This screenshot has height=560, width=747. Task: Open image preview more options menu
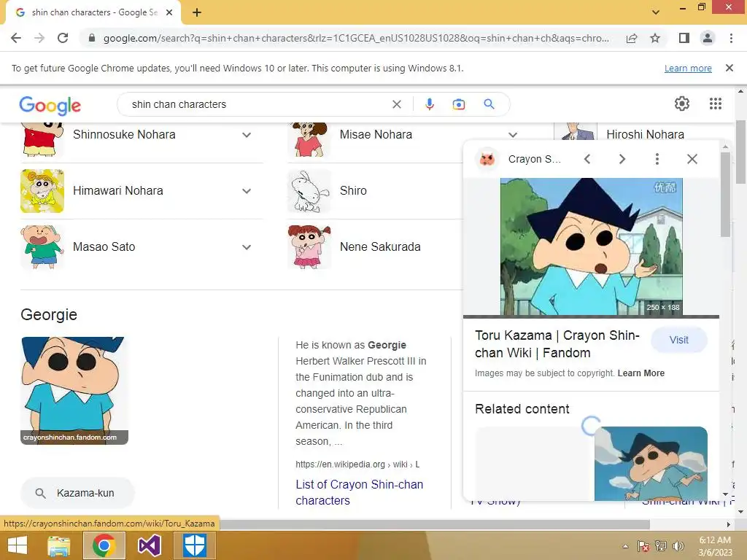[x=657, y=159]
